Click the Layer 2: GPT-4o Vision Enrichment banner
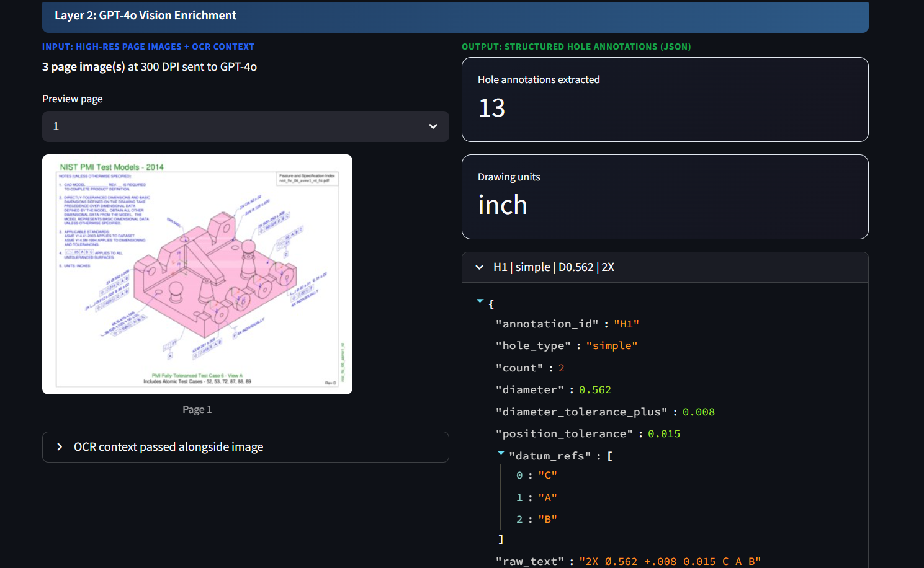The height and width of the screenshot is (568, 924). 455,16
